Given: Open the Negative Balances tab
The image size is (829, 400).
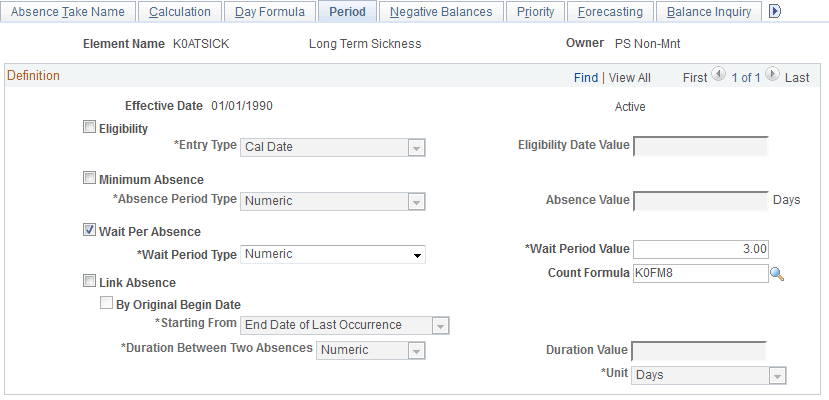Looking at the screenshot, I should 441,12.
